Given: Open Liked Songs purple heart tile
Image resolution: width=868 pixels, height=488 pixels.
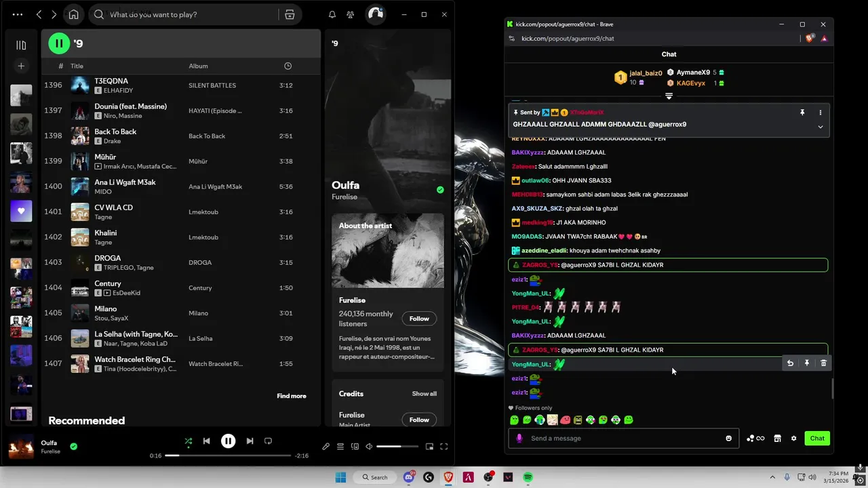Looking at the screenshot, I should 21,211.
